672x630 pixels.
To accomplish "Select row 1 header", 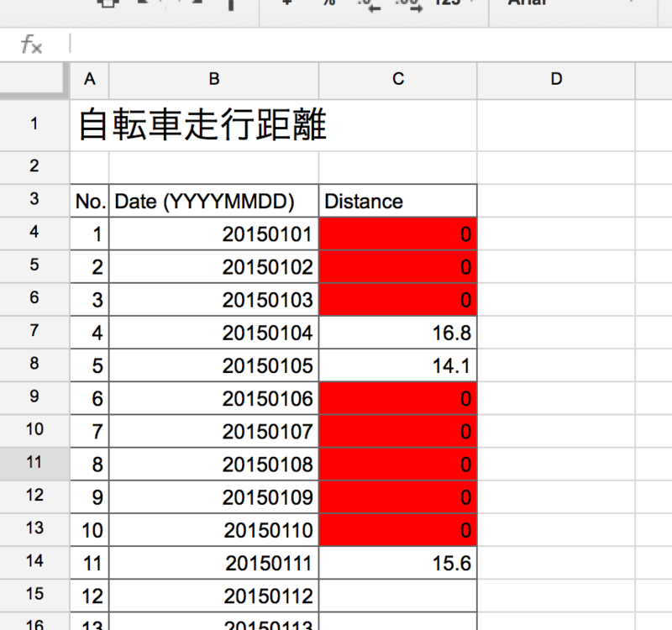I will 34,124.
